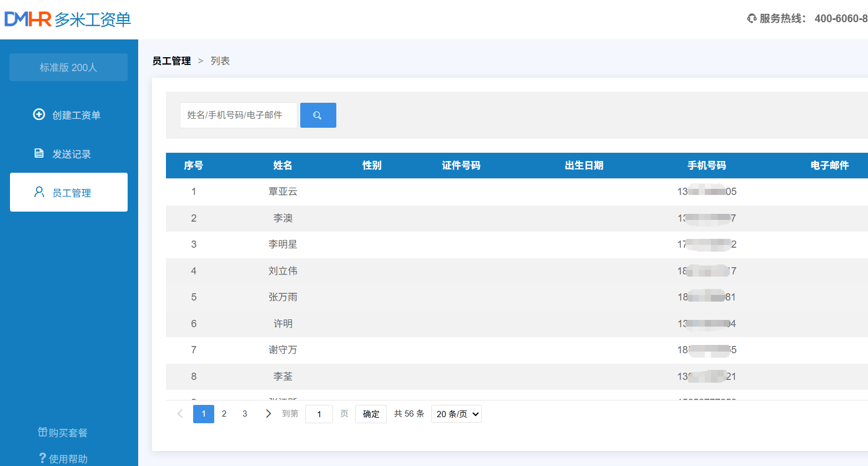Click the plus icon beside 创建工资单
Image resolution: width=868 pixels, height=466 pixels.
pos(39,114)
